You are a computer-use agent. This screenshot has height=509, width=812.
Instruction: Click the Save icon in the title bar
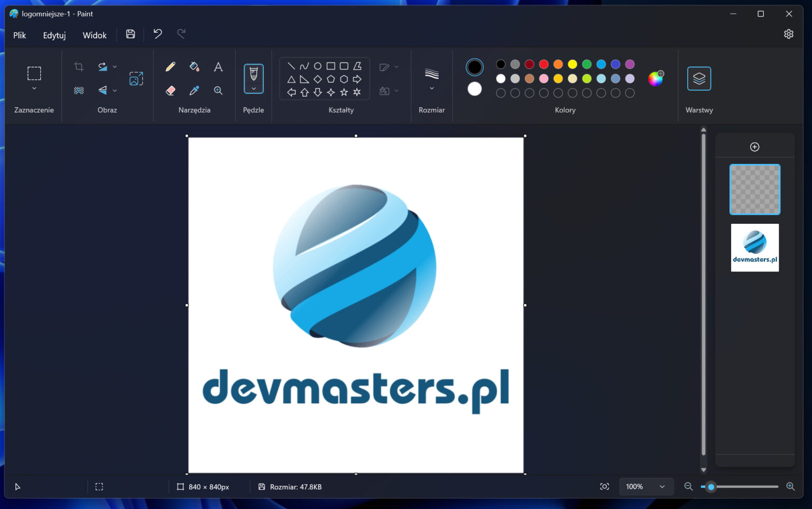(130, 34)
